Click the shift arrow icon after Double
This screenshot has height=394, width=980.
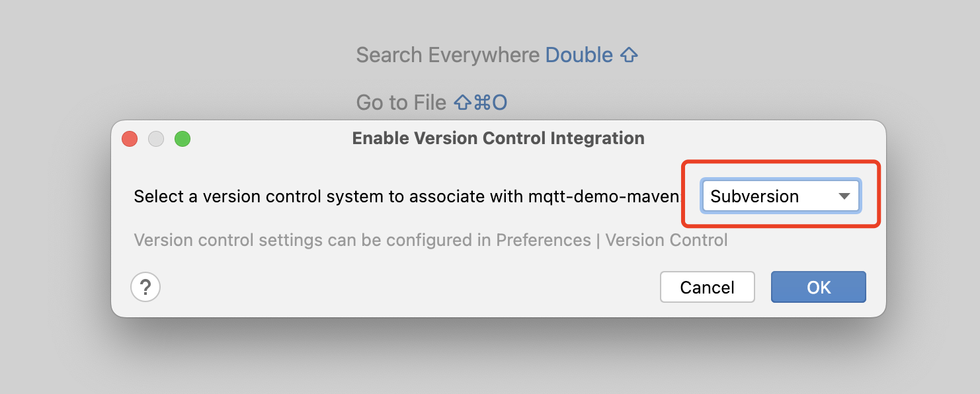point(629,55)
